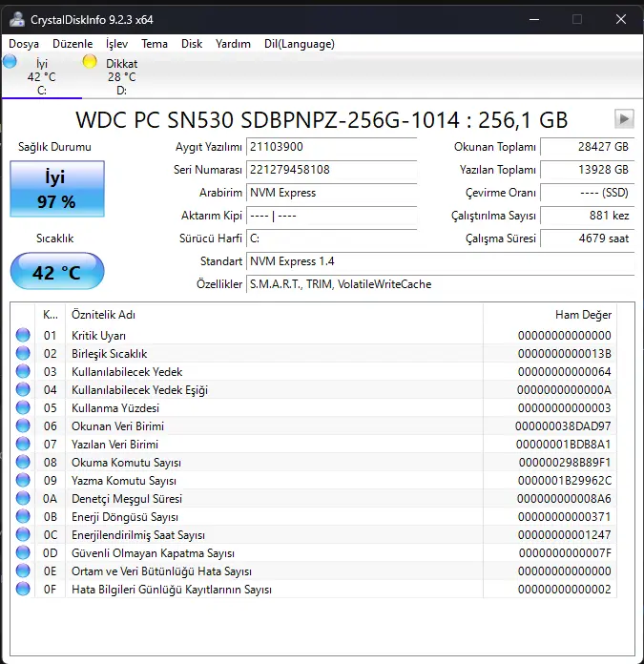Viewport: 644px width, 664px height.
Task: Click raw value 00000000000371
Action: 565,517
